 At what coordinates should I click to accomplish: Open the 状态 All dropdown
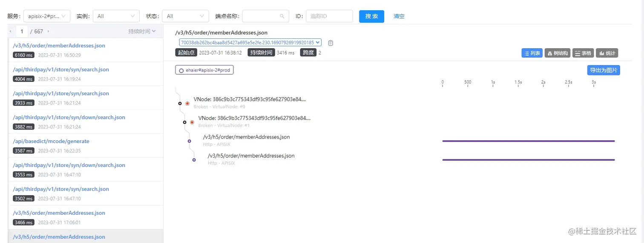(x=185, y=16)
